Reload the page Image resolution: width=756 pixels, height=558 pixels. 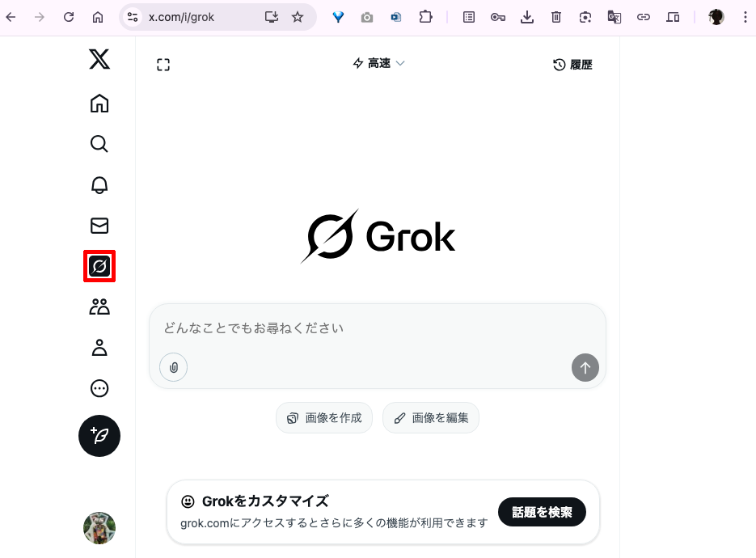pos(69,17)
